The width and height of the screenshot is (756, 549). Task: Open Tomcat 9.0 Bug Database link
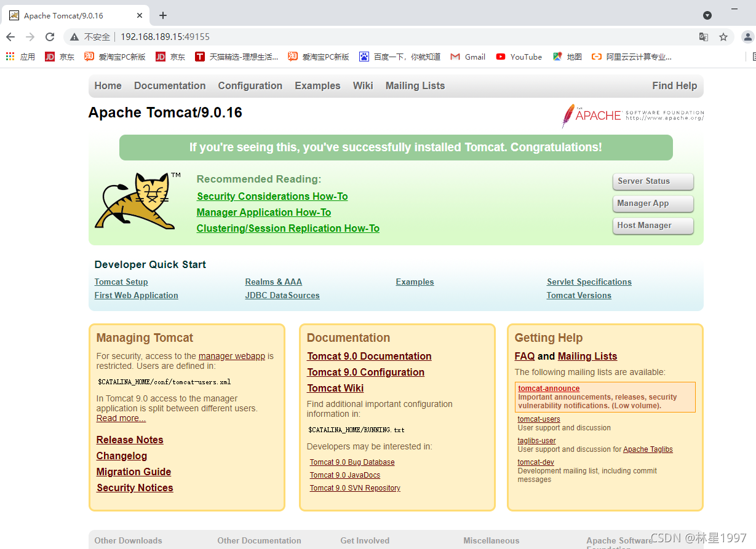coord(352,462)
